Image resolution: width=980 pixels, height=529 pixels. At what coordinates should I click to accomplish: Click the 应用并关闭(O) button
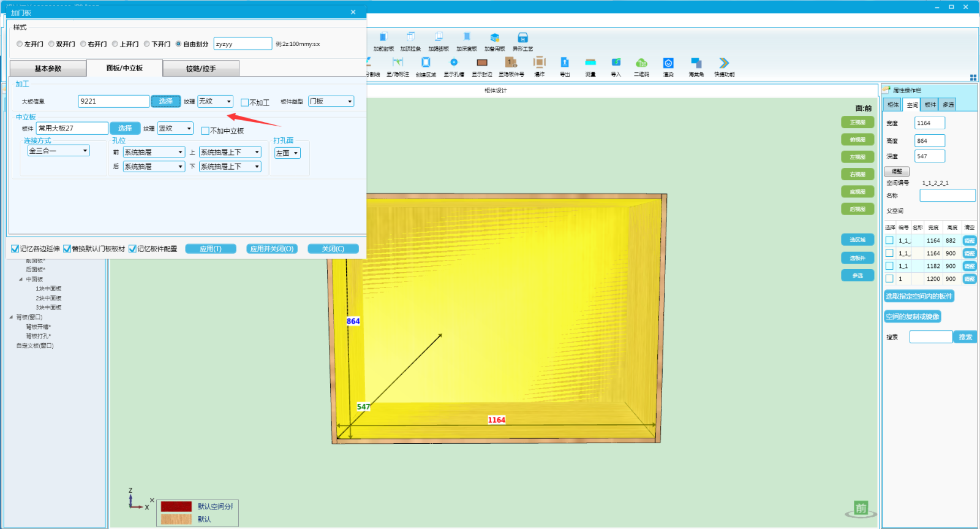pyautogui.click(x=272, y=249)
